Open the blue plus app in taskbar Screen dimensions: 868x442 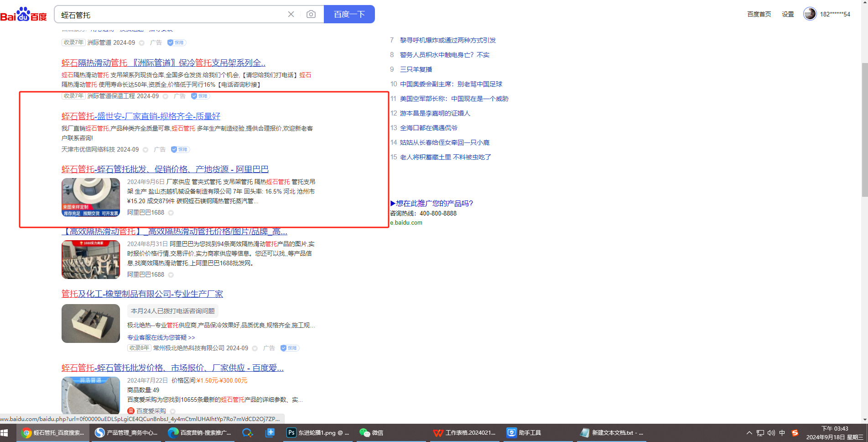coord(270,432)
